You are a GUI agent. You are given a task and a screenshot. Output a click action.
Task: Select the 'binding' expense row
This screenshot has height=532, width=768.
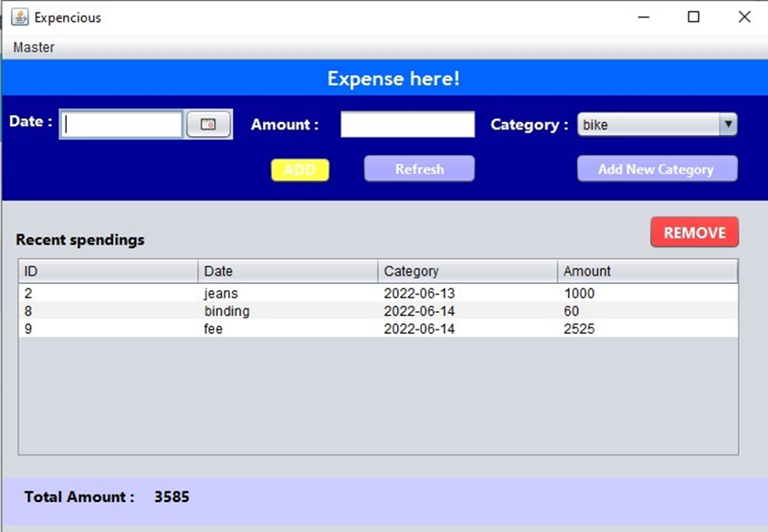point(274,311)
